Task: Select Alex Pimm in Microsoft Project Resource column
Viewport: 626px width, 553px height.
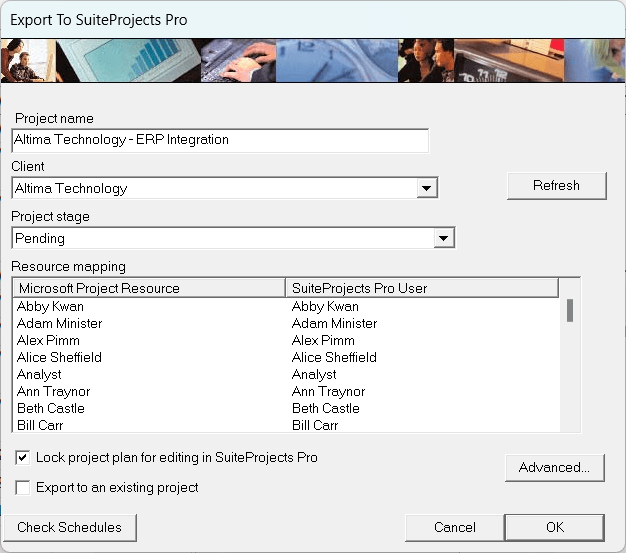Action: pyautogui.click(x=48, y=341)
